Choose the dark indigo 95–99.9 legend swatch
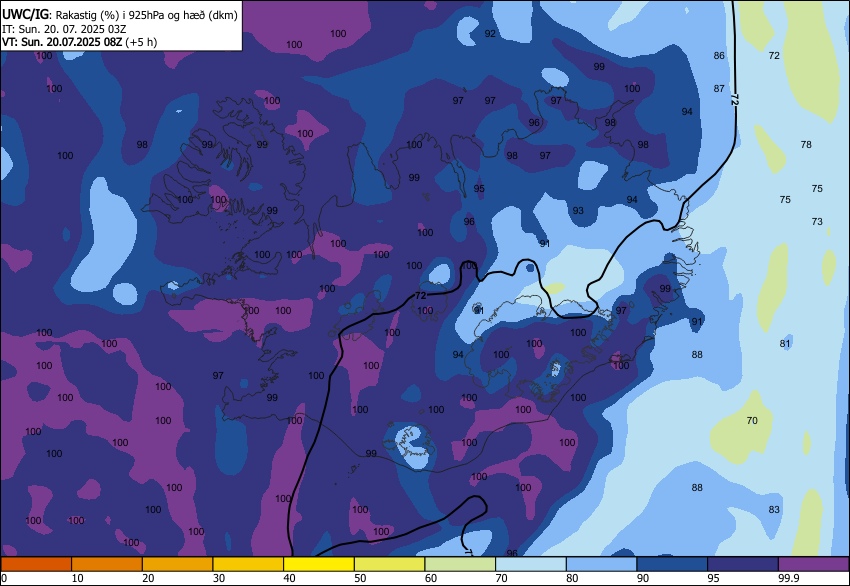850x586 pixels. pyautogui.click(x=743, y=564)
